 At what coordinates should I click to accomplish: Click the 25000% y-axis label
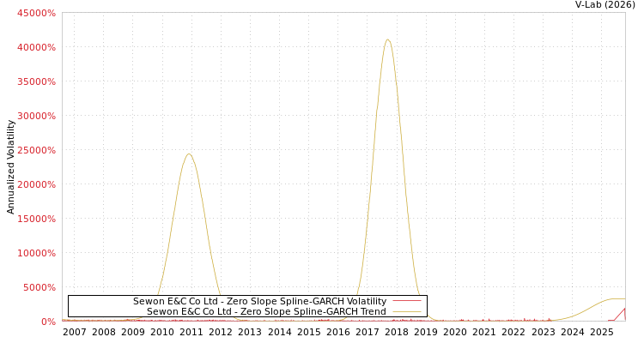(x=36, y=151)
